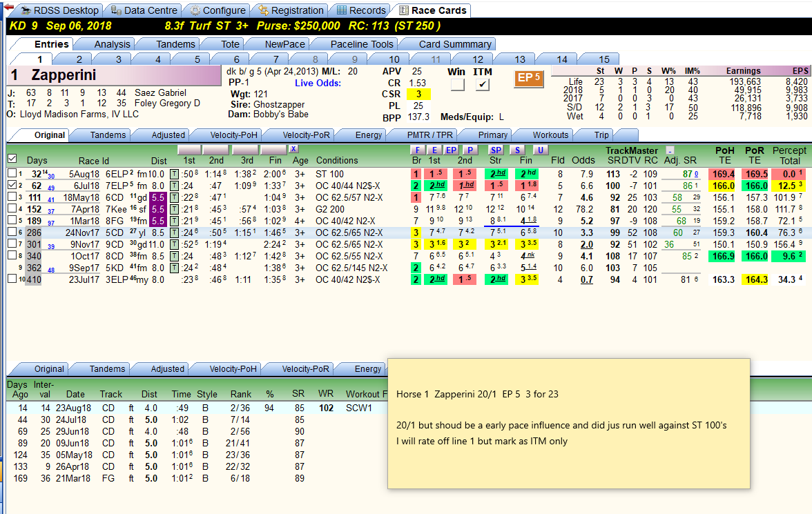Viewport: 812px width, 514px height.
Task: Toggle the ITM checkbox
Action: coord(482,84)
